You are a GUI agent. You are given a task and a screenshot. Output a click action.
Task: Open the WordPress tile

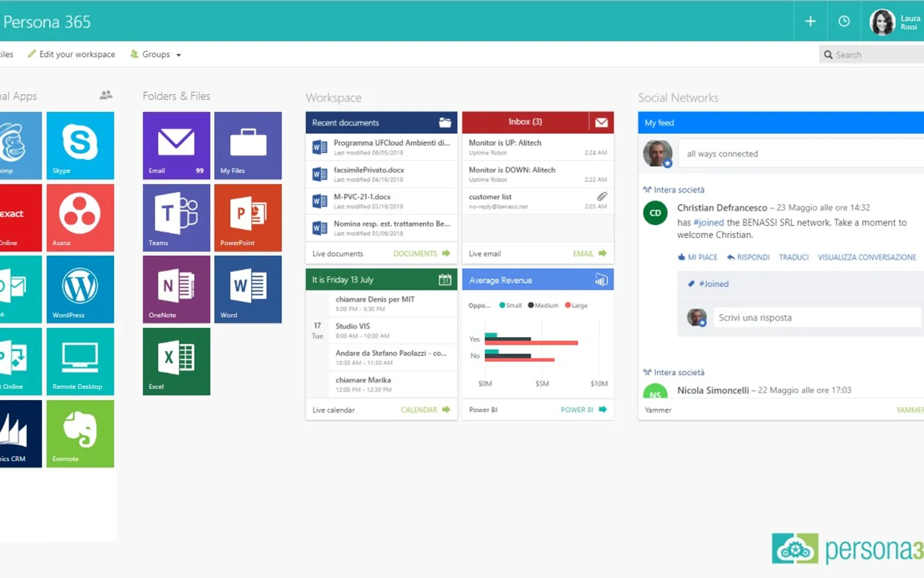click(x=80, y=290)
